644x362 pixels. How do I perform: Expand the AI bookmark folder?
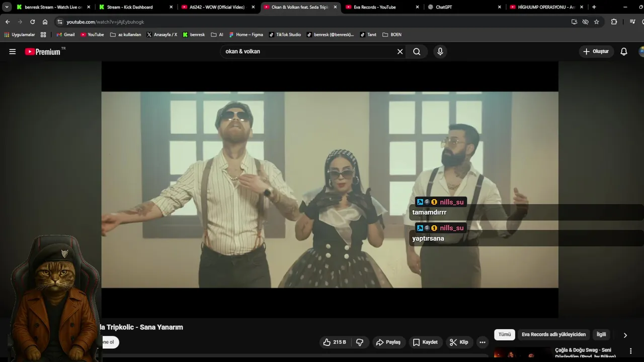click(x=217, y=35)
